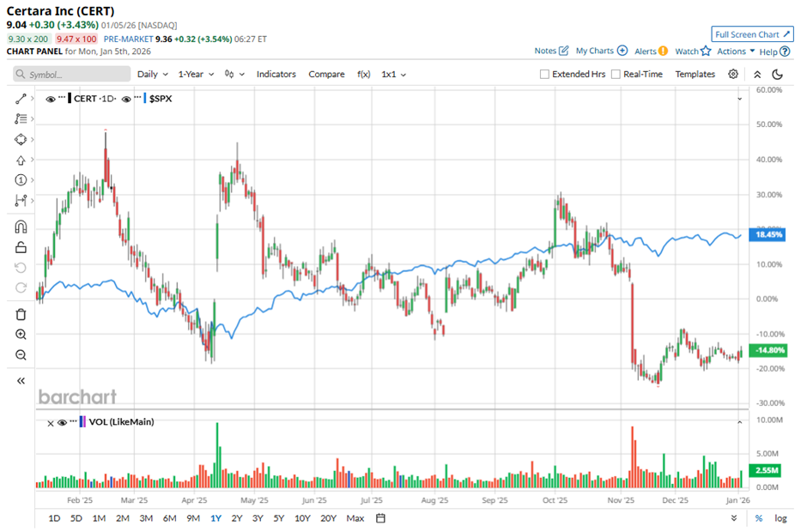Select the trend line drawing tool
This screenshot has width=807, height=532.
21,99
